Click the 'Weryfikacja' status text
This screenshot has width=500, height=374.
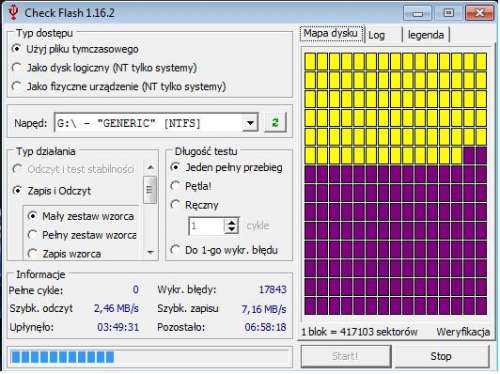click(x=463, y=332)
